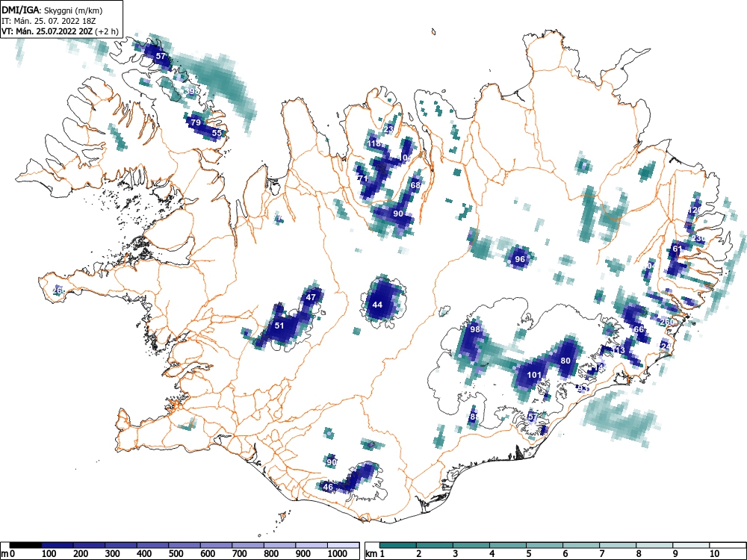Image resolution: width=747 pixels, height=560 pixels.
Task: Click the navy swatch between 100 and 200 in the legend
Action: coord(58,545)
